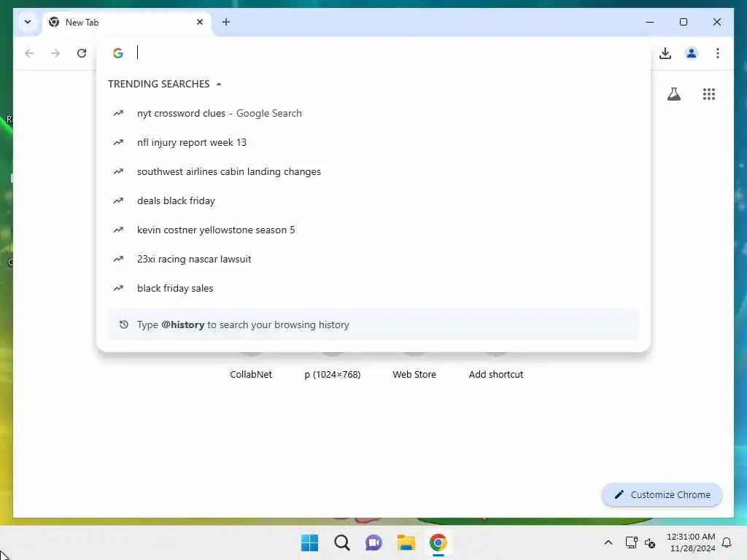Select suggestion 'nyt crossword clues'

click(x=373, y=113)
